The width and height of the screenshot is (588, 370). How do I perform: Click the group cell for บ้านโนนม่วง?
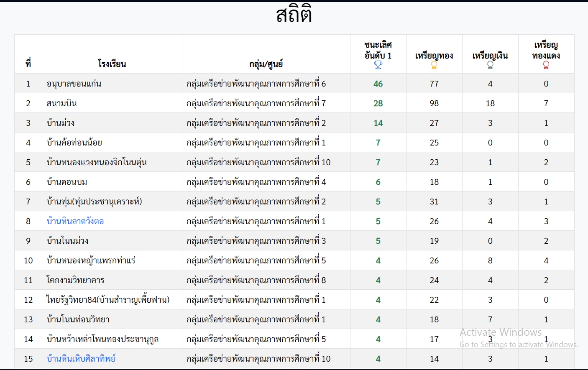click(x=266, y=241)
